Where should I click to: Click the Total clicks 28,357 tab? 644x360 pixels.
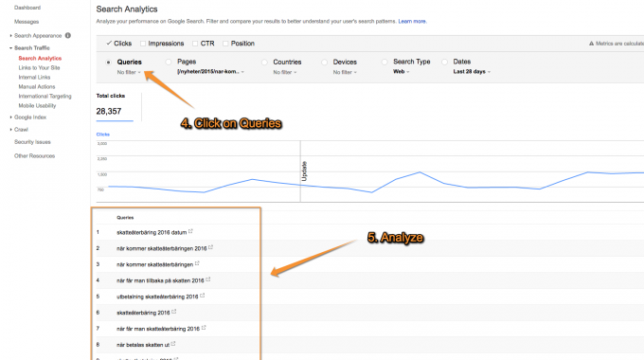coord(115,107)
